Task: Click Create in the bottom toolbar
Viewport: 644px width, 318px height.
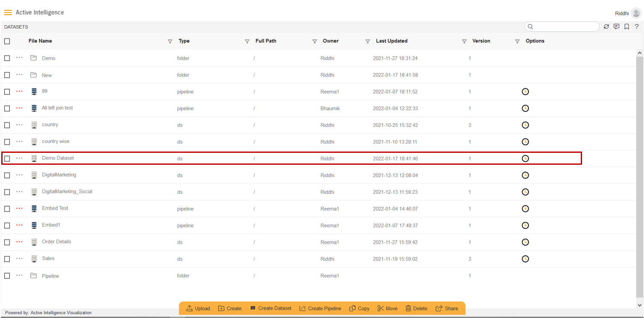Action: coord(230,308)
